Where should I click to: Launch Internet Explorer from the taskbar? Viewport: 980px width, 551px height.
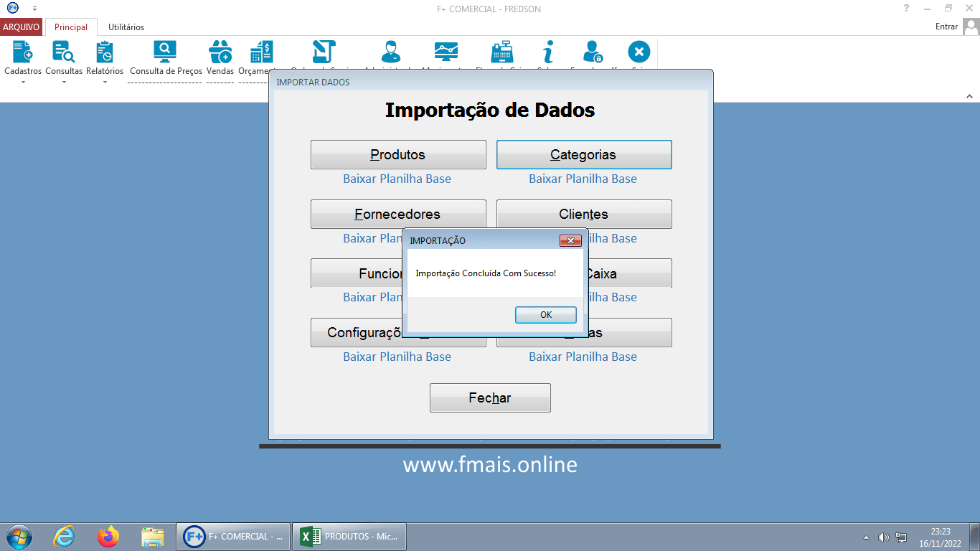point(64,536)
